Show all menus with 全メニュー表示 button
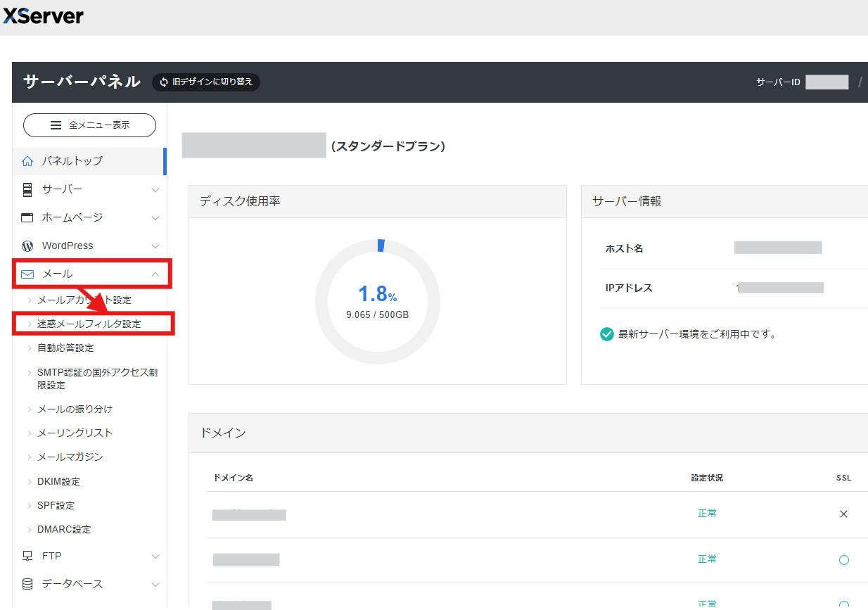This screenshot has width=868, height=610. 90,125
